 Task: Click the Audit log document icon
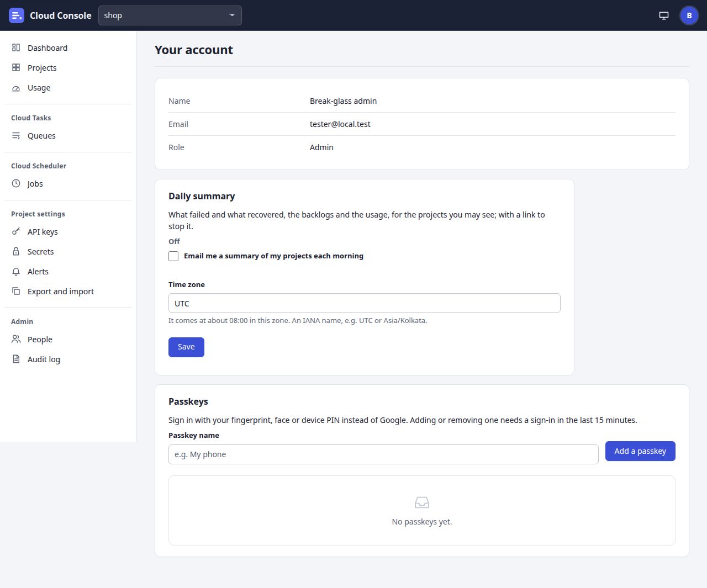[x=16, y=359]
